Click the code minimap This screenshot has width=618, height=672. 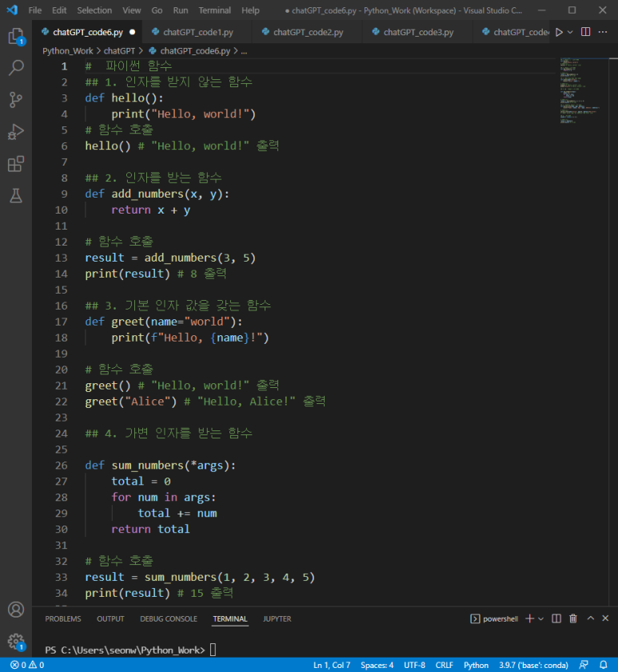coord(580,91)
